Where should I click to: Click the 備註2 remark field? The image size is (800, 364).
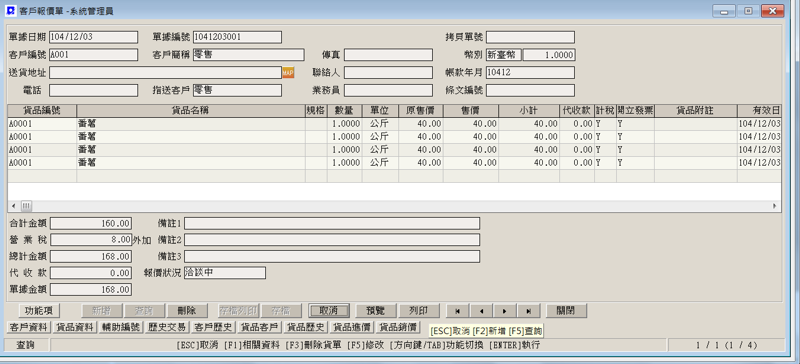(332, 240)
